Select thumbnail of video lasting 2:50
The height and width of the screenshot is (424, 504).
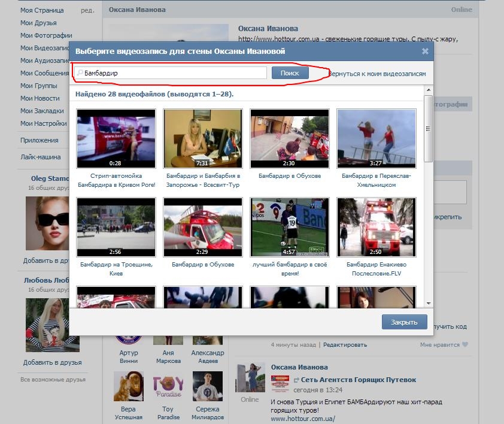377,227
